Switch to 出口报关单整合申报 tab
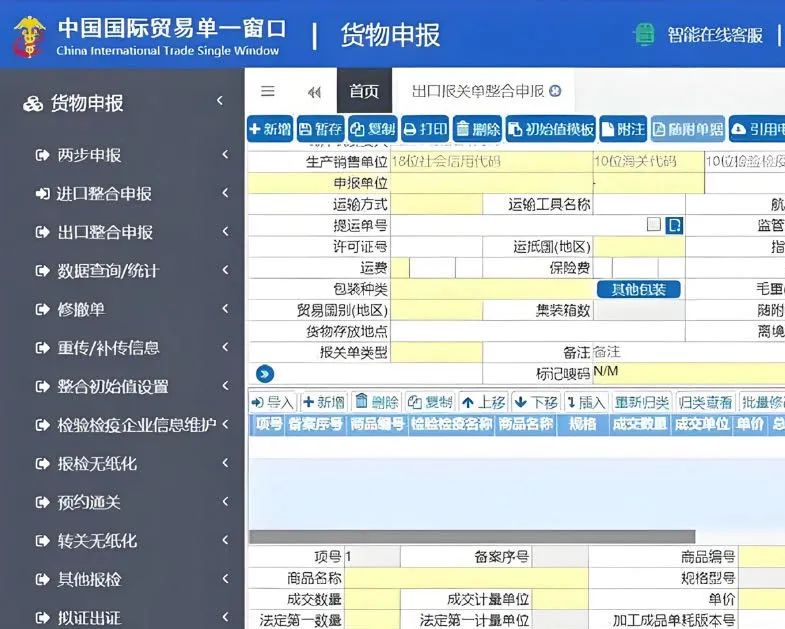Viewport: 785px width, 629px height. click(x=478, y=91)
